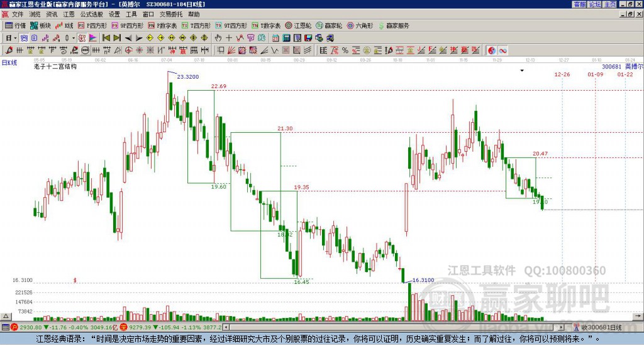Open the 客服 customer service link
Viewport: 644px width, 345px height.
[x=579, y=4]
